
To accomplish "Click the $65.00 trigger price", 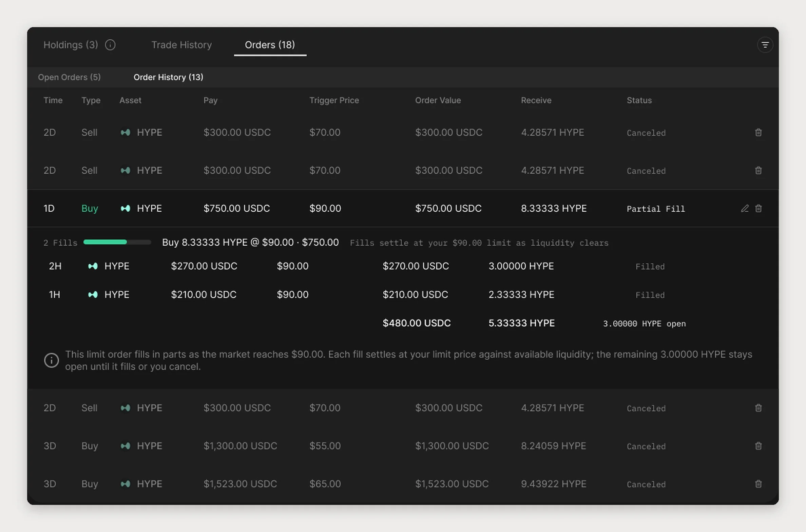I will point(325,484).
